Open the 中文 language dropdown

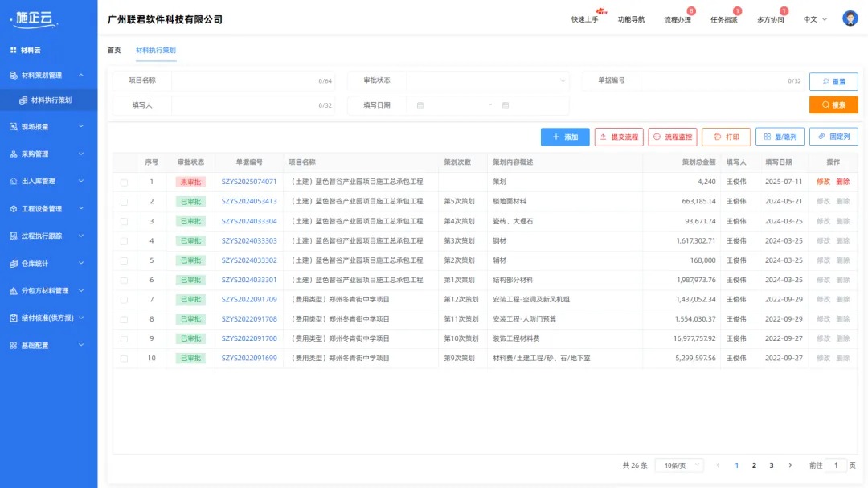(816, 19)
